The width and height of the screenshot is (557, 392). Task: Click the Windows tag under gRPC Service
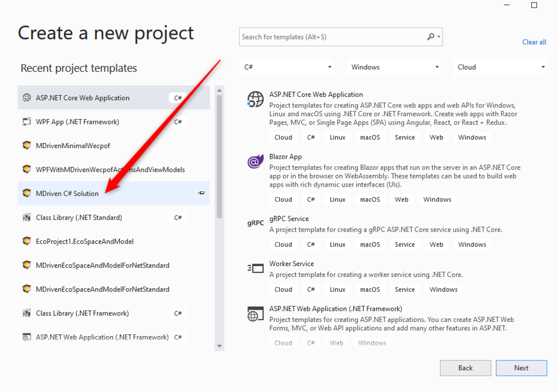click(472, 244)
